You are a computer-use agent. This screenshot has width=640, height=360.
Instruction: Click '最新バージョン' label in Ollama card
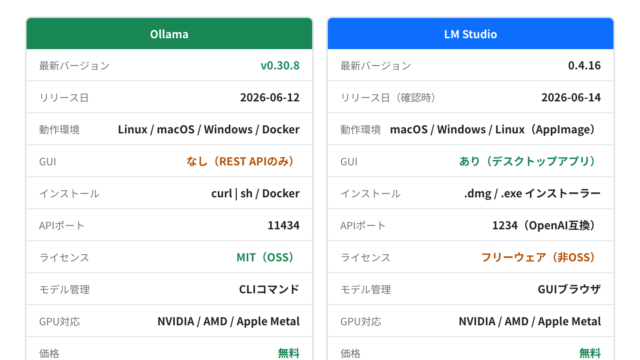coord(74,66)
